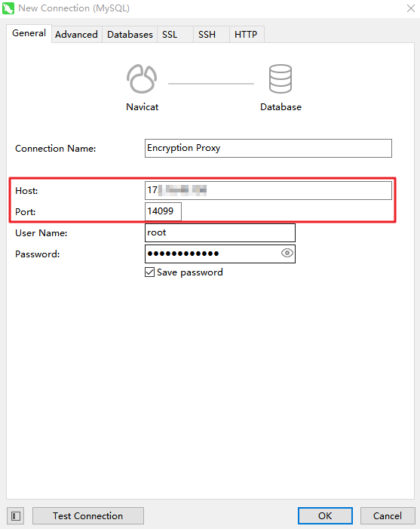420x529 pixels.
Task: Show password with the eye icon
Action: (287, 253)
